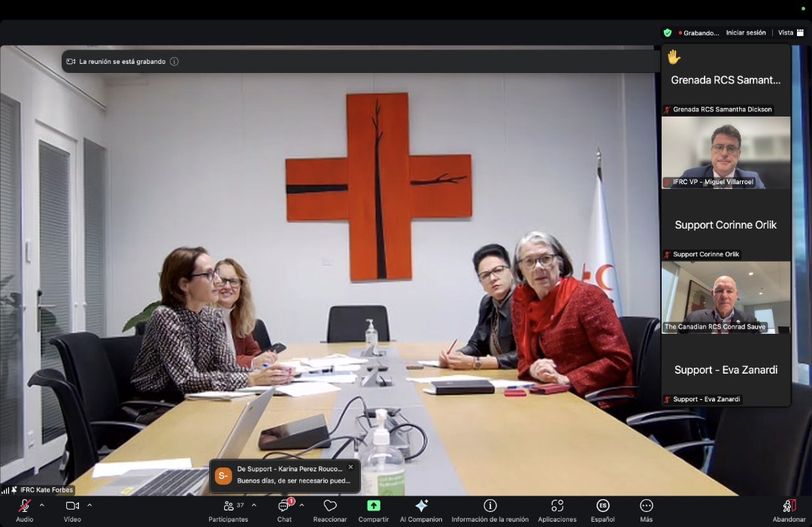Open the Reaccionar heart icon

pyautogui.click(x=330, y=510)
